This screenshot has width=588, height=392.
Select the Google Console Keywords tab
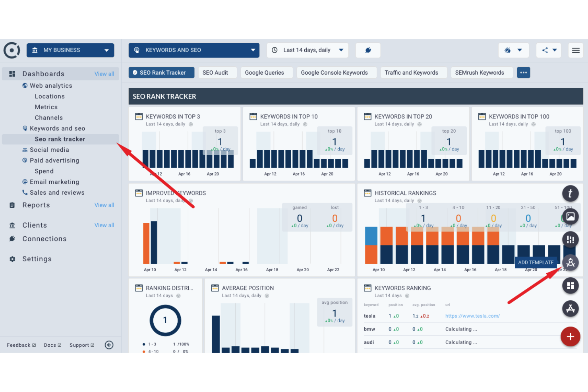(x=336, y=72)
